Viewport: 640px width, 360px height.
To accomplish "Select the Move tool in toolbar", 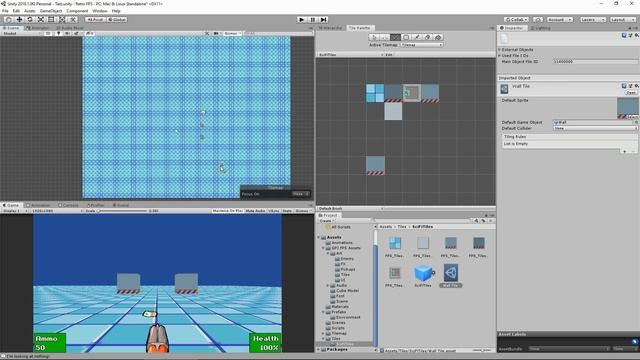I will tap(19, 20).
